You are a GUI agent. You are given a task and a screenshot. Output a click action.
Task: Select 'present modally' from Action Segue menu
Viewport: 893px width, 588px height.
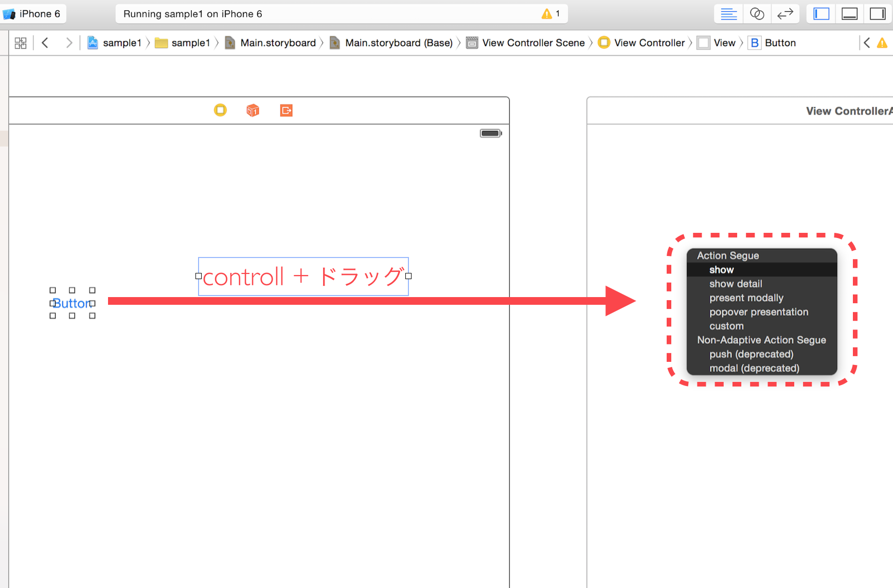(x=746, y=298)
